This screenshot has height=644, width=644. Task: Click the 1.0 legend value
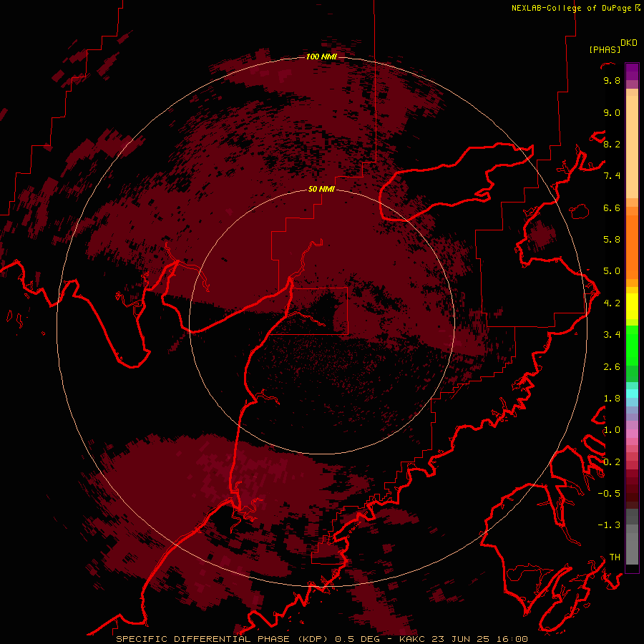(612, 430)
